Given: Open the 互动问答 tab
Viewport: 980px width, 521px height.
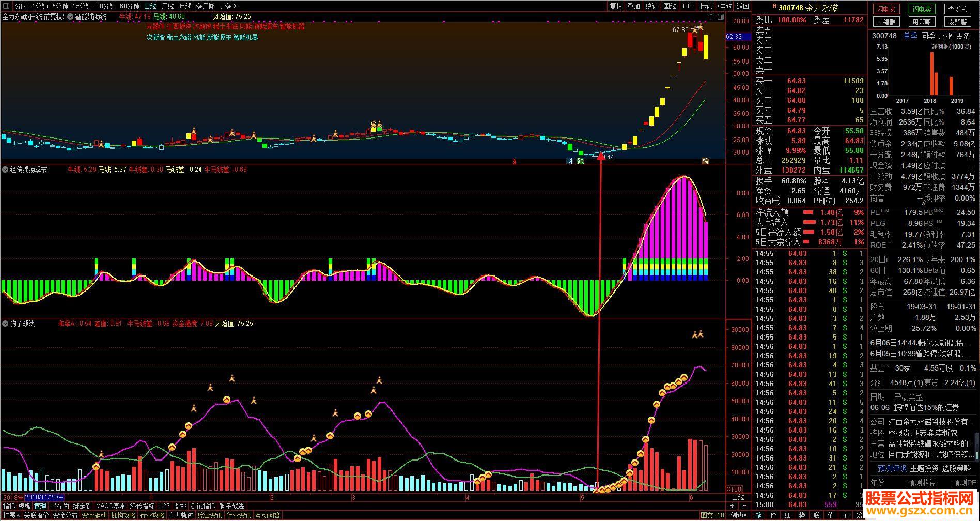Looking at the screenshot, I should [x=268, y=515].
